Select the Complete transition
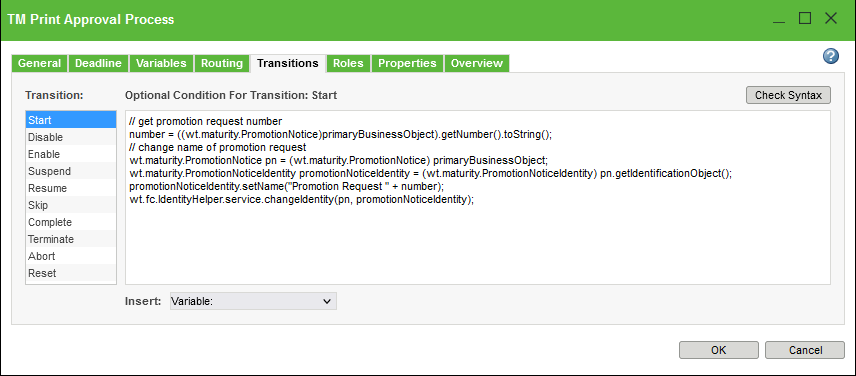 tap(71, 222)
